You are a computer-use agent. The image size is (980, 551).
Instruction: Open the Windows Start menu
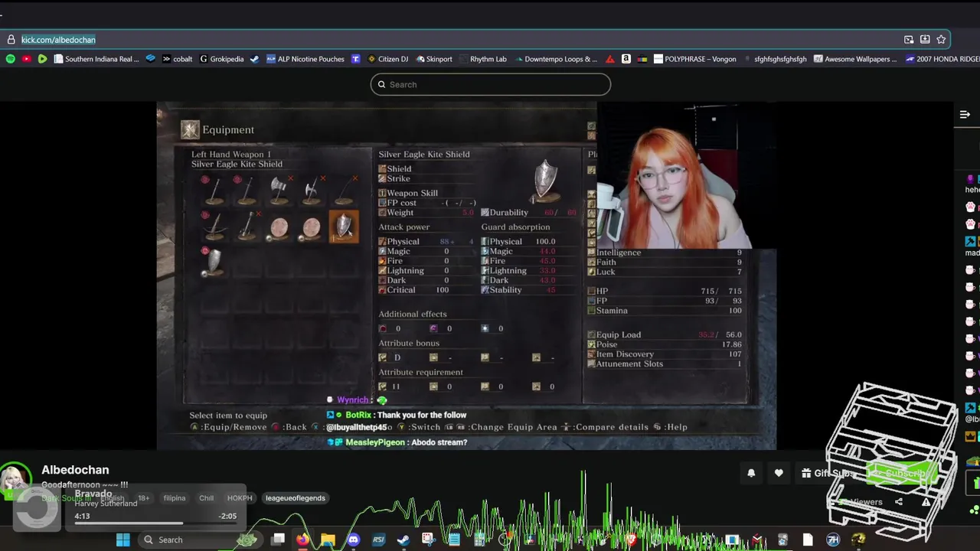[x=122, y=540]
